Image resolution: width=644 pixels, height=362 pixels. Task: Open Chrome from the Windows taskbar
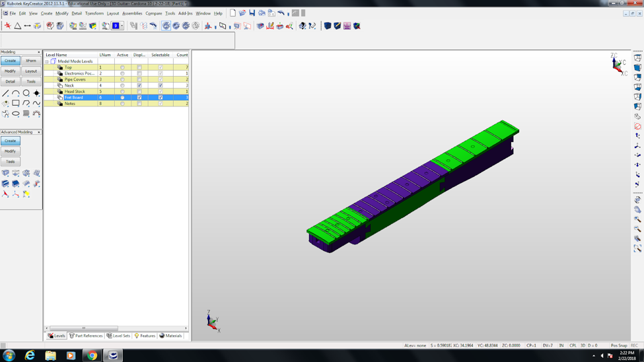92,355
